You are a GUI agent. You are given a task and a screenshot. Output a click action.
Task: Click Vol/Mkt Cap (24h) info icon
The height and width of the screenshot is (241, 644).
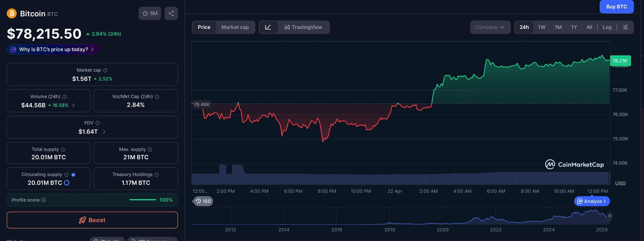[157, 97]
